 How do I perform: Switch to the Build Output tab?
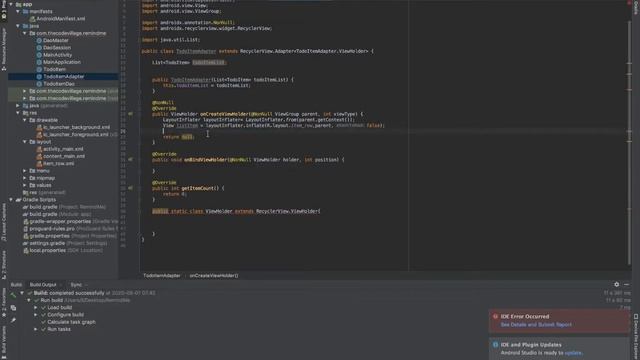43,284
